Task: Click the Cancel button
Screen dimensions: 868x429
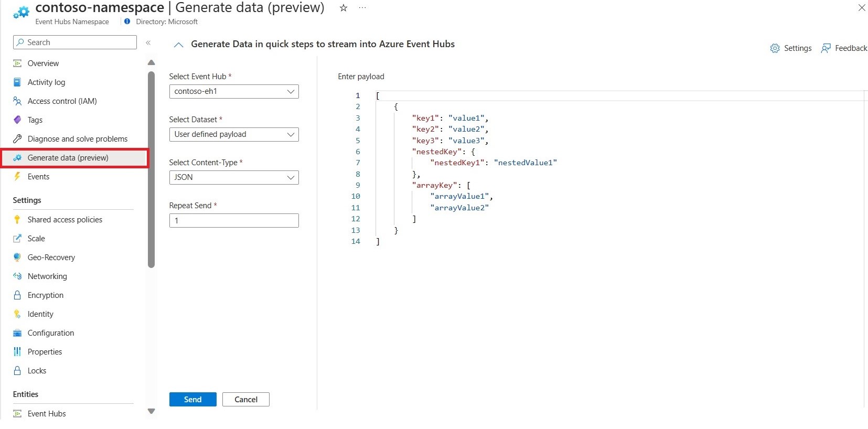Action: point(245,400)
